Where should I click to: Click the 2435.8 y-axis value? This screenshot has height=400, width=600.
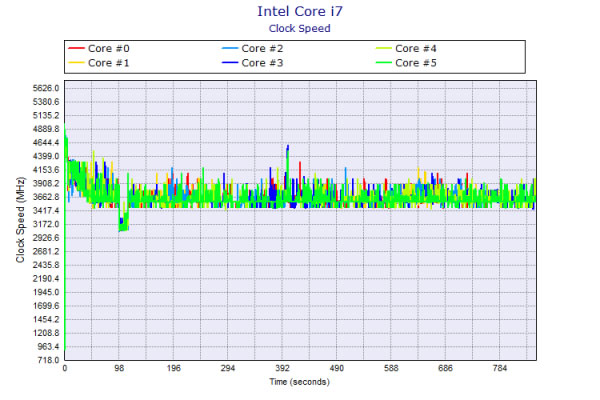[x=46, y=265]
